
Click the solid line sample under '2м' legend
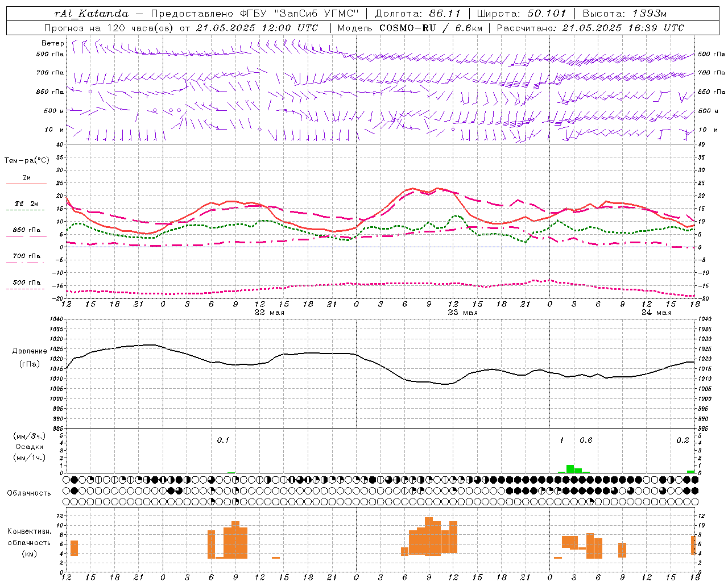click(26, 184)
